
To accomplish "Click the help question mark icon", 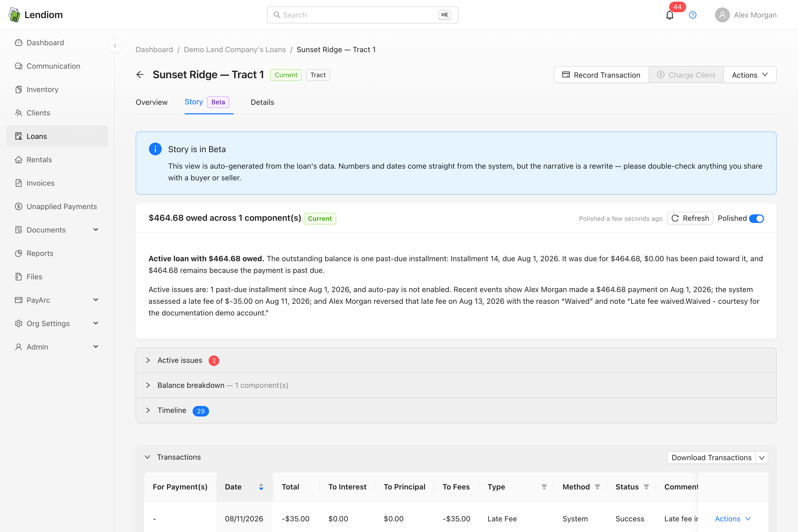I will coord(692,15).
